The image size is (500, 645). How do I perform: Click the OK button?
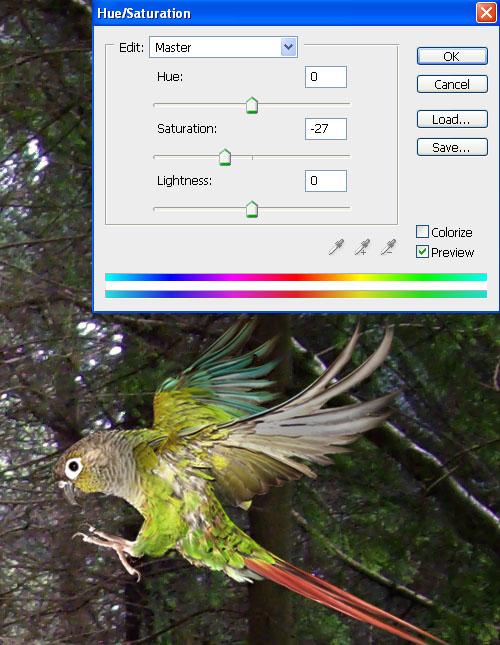pyautogui.click(x=452, y=56)
